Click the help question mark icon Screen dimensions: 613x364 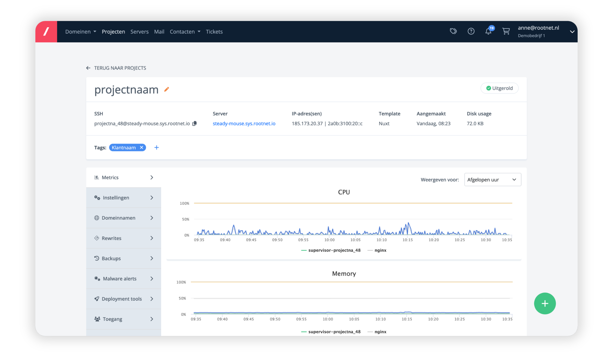tap(471, 31)
